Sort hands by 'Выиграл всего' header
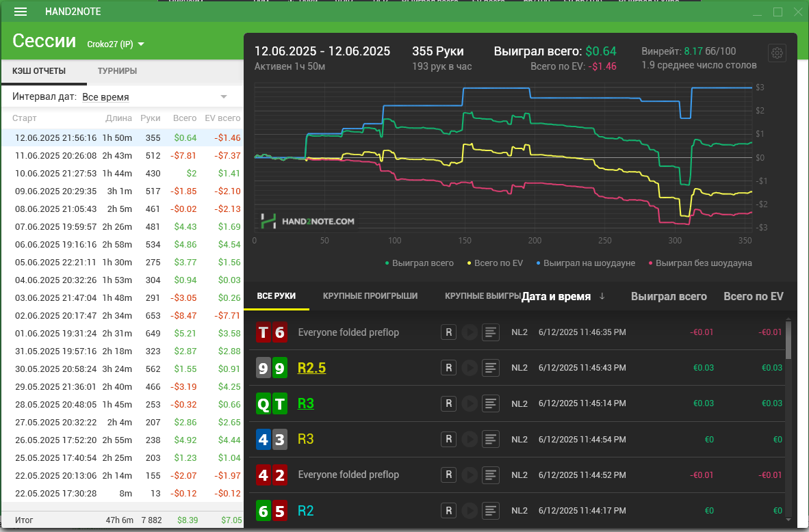This screenshot has height=532, width=809. [x=669, y=296]
